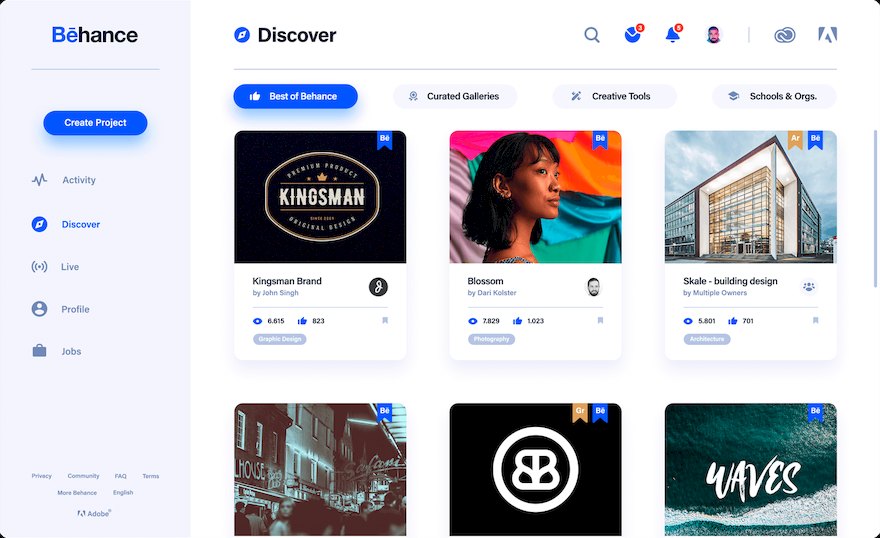The image size is (880, 538).
Task: Change language via English link
Action: [x=123, y=493]
